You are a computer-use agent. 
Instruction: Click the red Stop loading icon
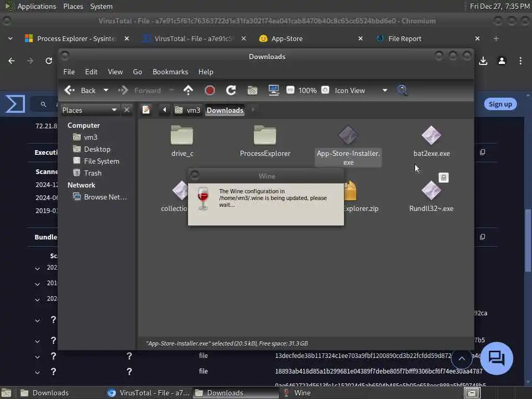click(x=210, y=90)
